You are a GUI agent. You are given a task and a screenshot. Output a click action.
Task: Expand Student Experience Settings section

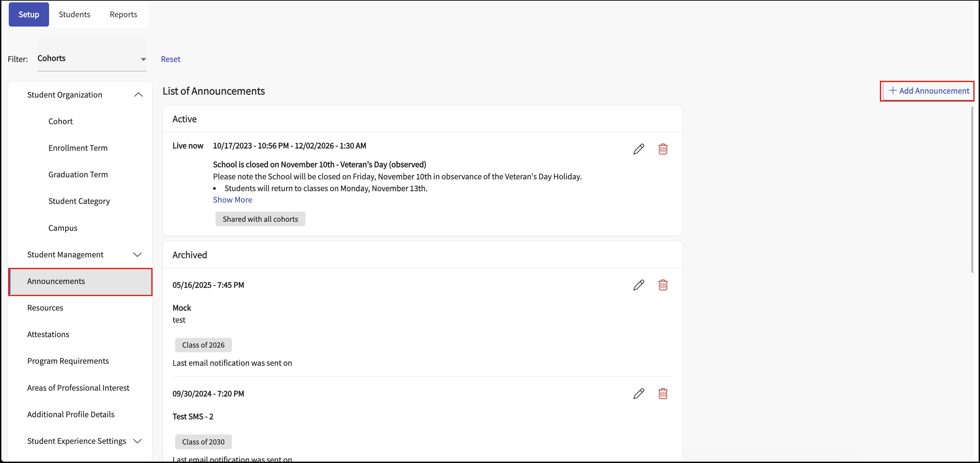click(137, 441)
